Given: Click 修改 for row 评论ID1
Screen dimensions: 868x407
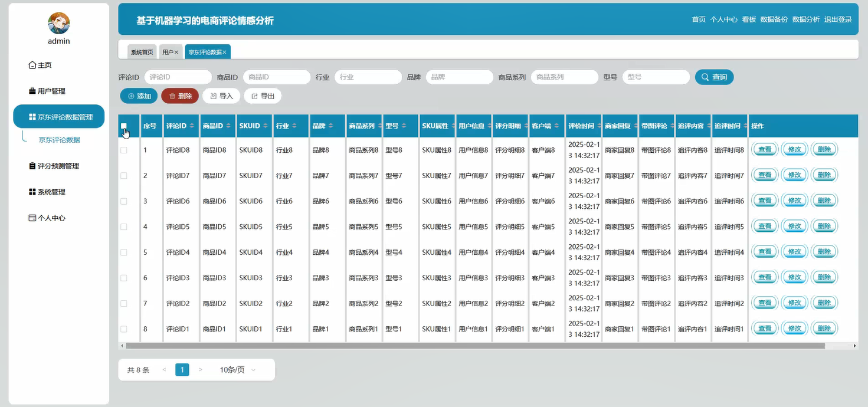Looking at the screenshot, I should click(794, 329).
